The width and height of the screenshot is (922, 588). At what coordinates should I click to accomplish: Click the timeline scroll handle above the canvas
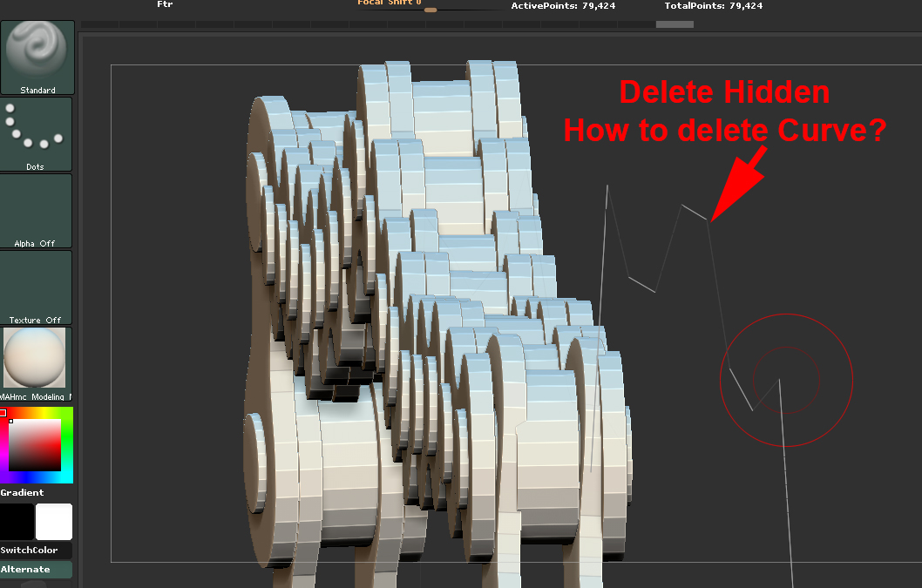tap(675, 24)
